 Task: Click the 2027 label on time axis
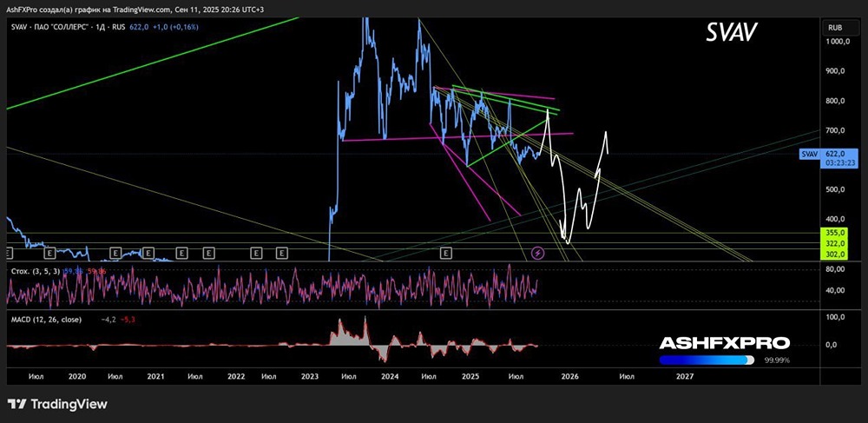685,376
